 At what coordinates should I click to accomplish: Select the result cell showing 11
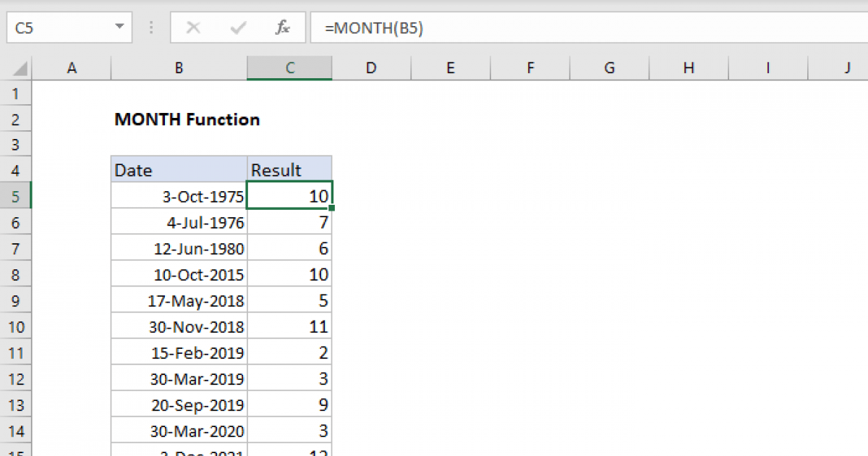(x=289, y=326)
